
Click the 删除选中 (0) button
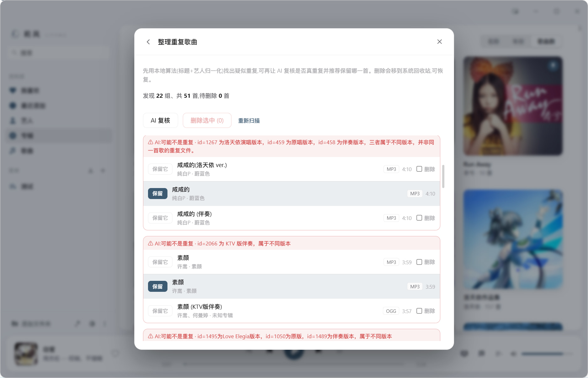(x=207, y=120)
